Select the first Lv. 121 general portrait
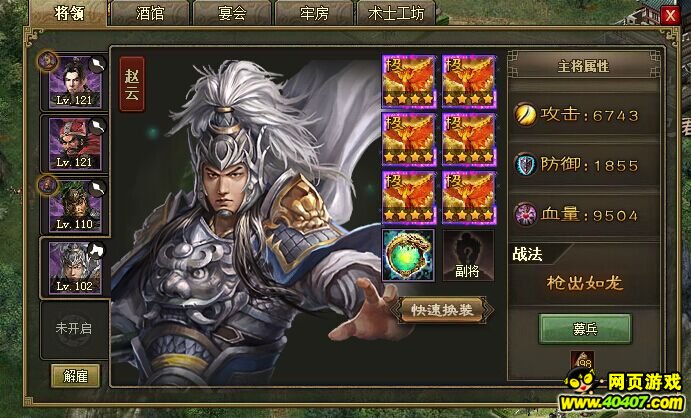This screenshot has height=418, width=691. pos(75,82)
